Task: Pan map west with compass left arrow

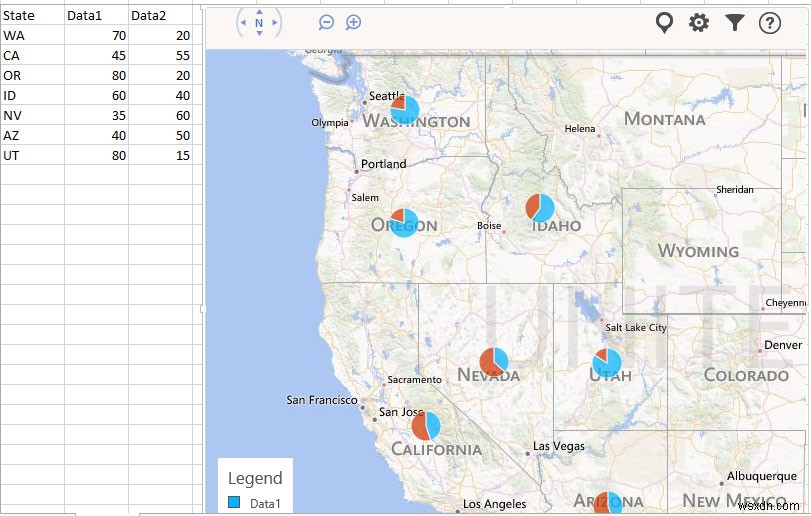Action: (x=243, y=22)
